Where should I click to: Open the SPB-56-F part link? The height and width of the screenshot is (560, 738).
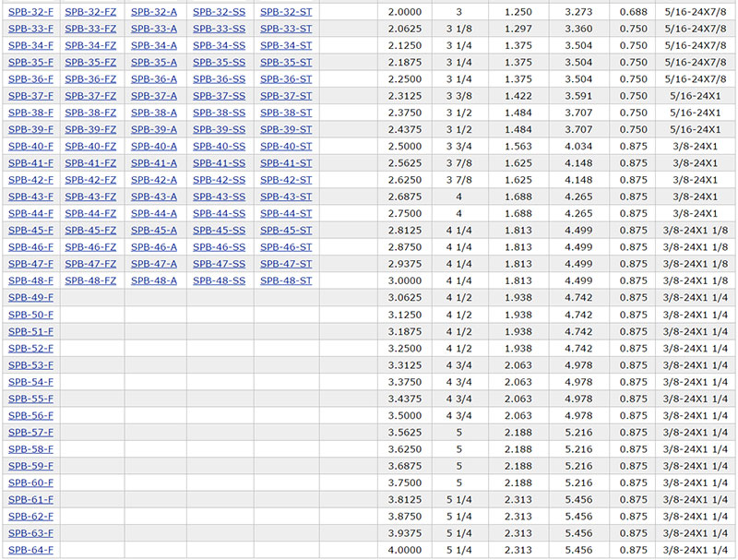[x=30, y=416]
